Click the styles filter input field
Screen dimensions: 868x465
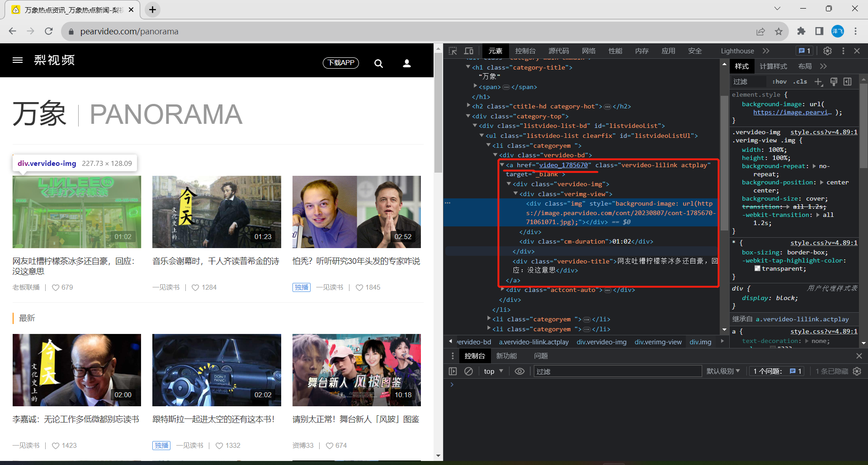(x=749, y=82)
